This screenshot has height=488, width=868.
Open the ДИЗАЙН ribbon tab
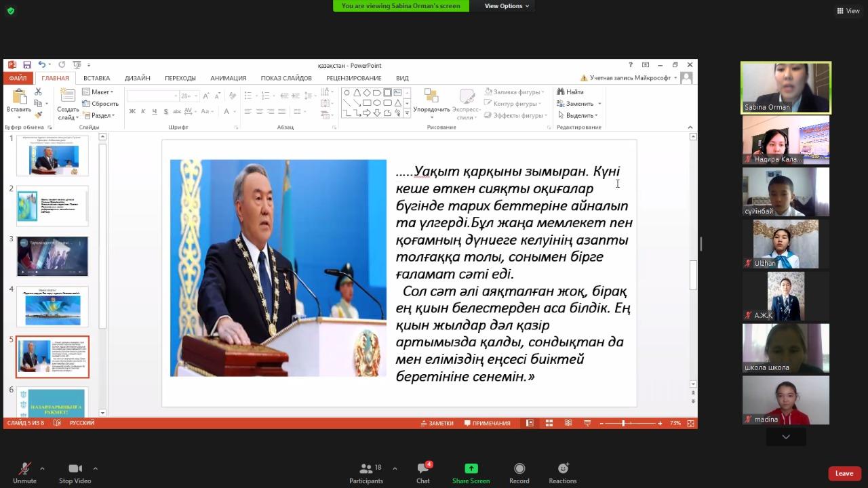[x=137, y=78]
